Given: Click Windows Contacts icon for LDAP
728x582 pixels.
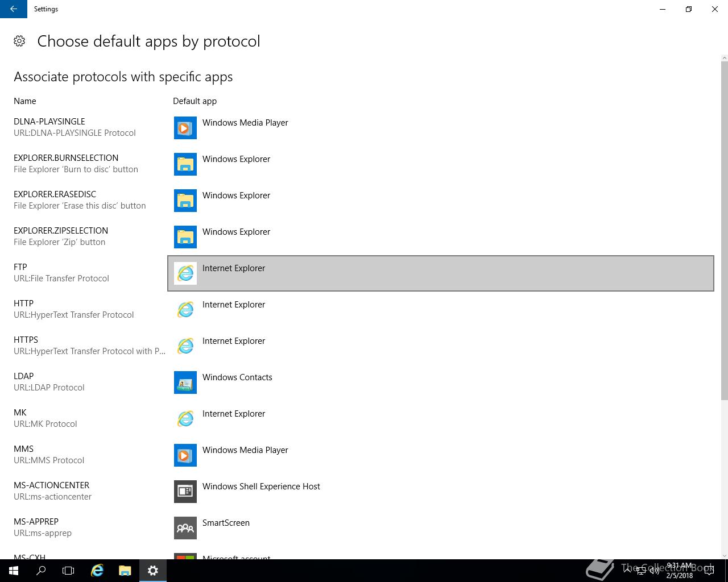Looking at the screenshot, I should pos(185,383).
